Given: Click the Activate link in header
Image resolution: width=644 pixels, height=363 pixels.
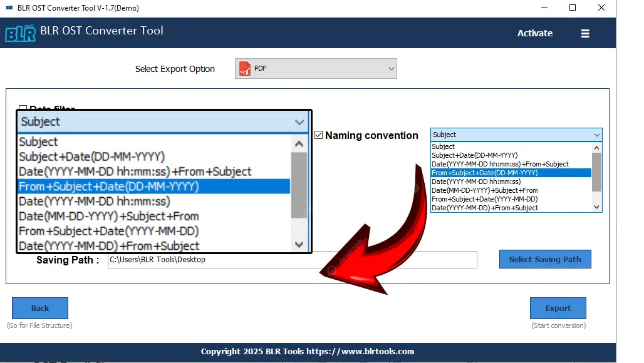Looking at the screenshot, I should (534, 33).
